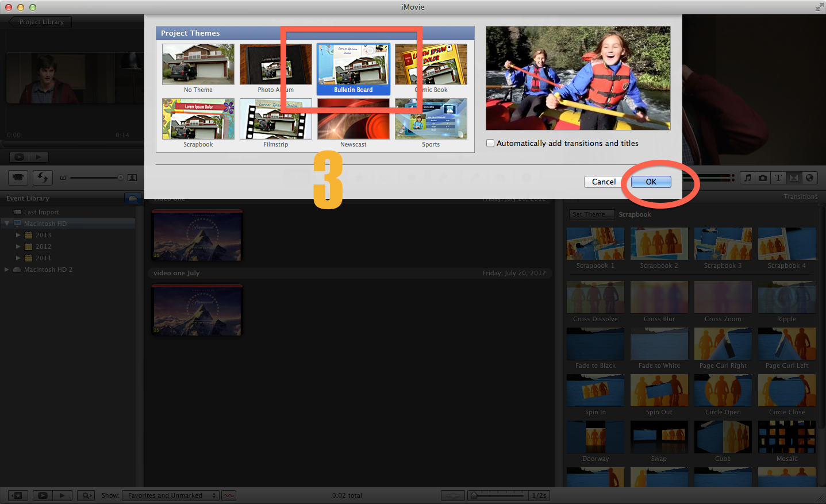Select Fade to White transition
The height and width of the screenshot is (504, 826).
click(659, 344)
